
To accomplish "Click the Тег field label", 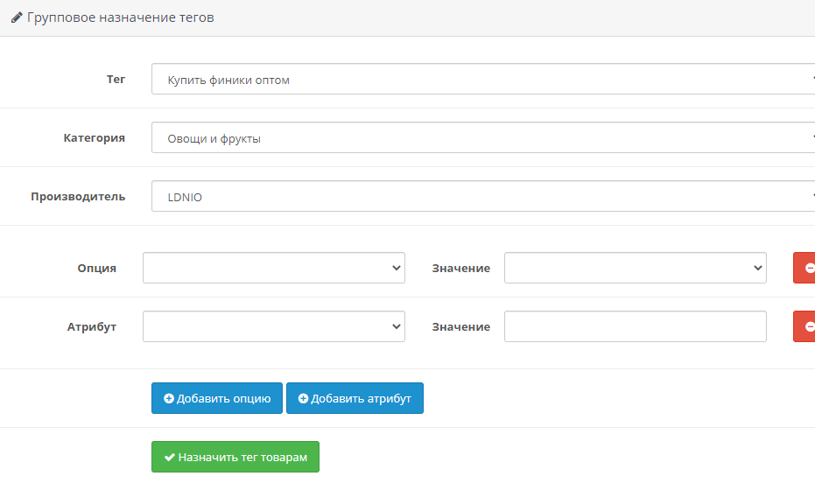I will tap(116, 80).
